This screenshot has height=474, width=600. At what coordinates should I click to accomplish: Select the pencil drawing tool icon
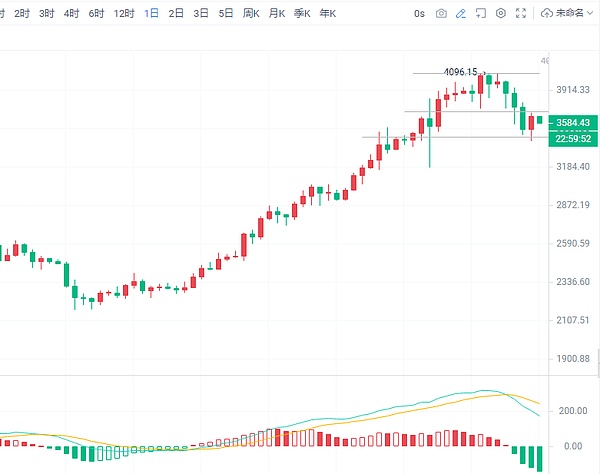tap(460, 14)
